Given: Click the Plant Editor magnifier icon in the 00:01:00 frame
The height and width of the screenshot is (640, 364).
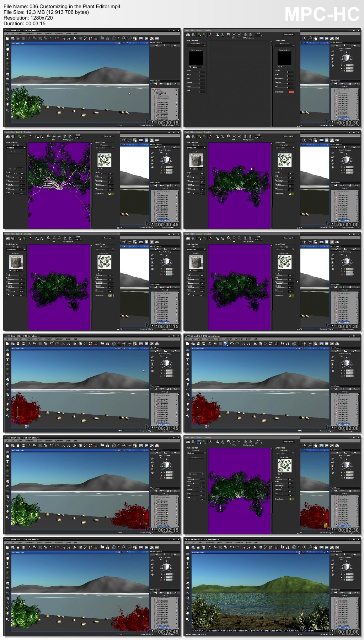Looking at the screenshot, I should pos(229,136).
